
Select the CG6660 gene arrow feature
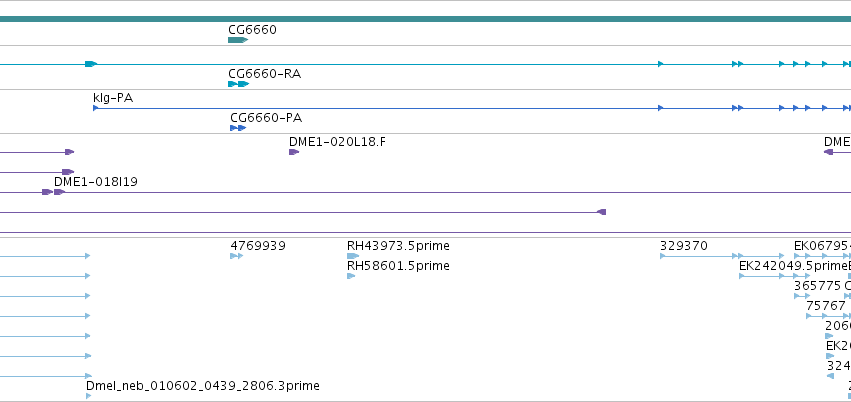click(x=238, y=40)
